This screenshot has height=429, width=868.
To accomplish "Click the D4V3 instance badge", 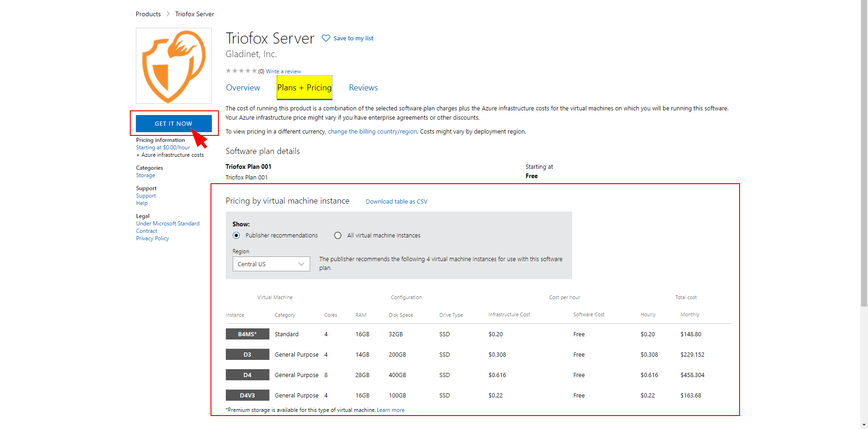I will [248, 395].
